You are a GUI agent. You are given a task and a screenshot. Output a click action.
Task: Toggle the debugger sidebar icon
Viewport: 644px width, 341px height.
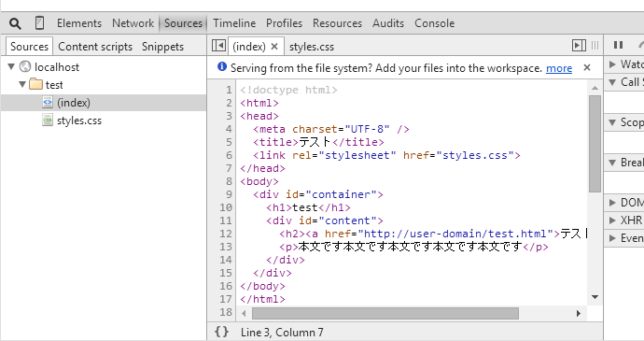pyautogui.click(x=579, y=46)
